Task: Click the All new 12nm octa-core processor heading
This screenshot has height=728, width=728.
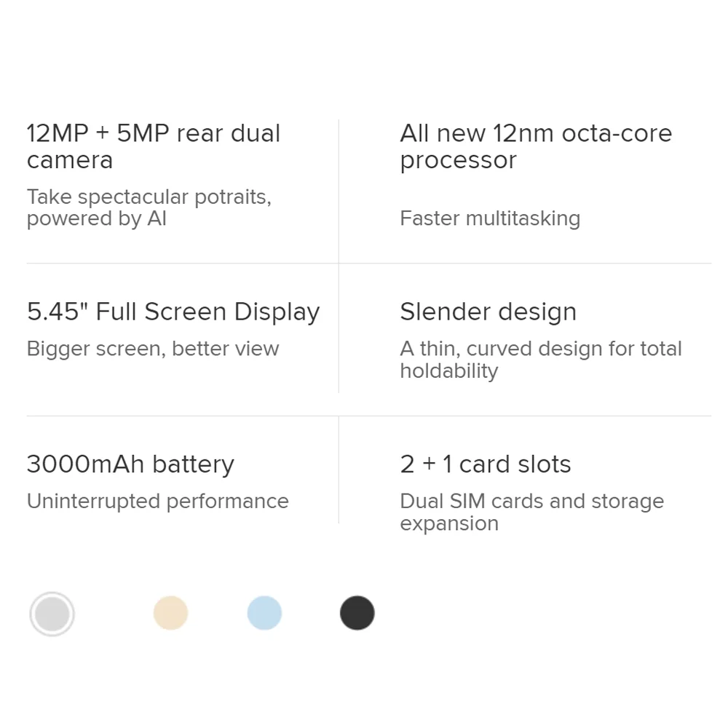Action: pyautogui.click(x=536, y=146)
